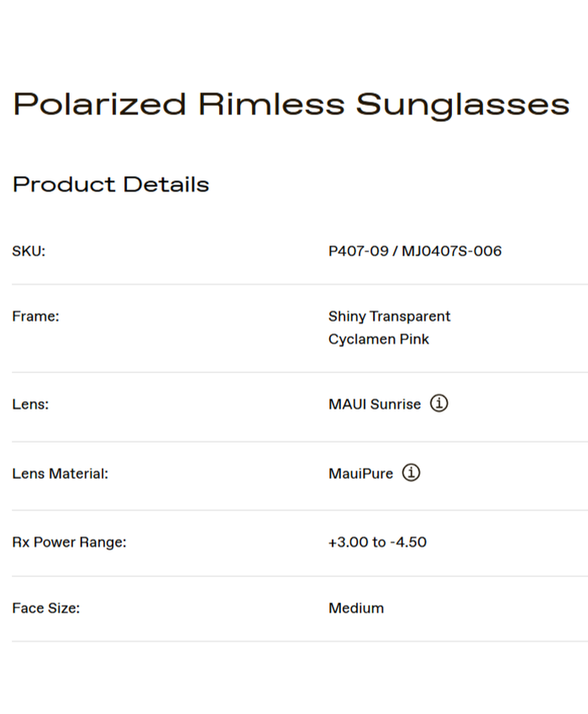Click the Frame label
Image resolution: width=588 pixels, height=714 pixels.
35,317
